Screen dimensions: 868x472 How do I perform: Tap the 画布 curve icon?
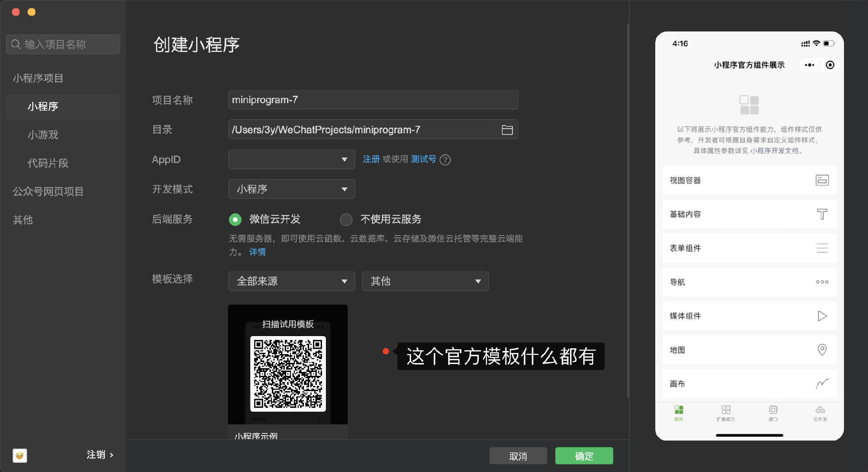822,384
